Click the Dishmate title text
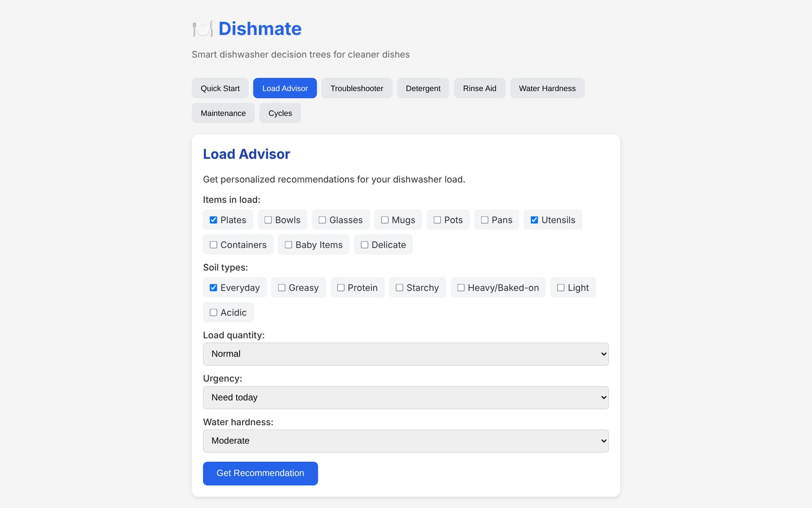 click(x=260, y=29)
